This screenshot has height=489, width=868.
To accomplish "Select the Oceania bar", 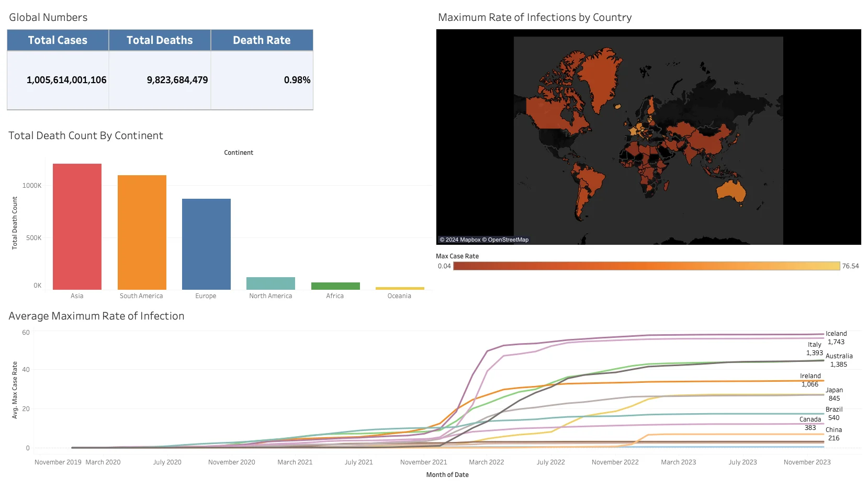I will (399, 288).
